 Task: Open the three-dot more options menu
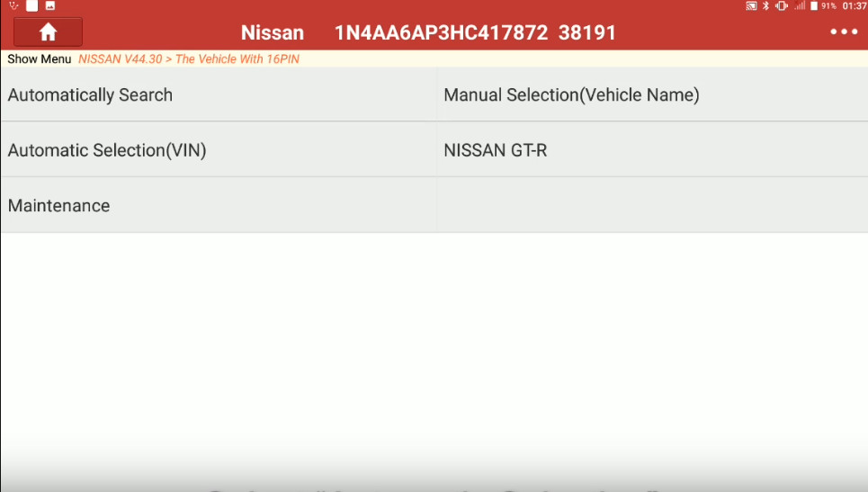pyautogui.click(x=844, y=32)
